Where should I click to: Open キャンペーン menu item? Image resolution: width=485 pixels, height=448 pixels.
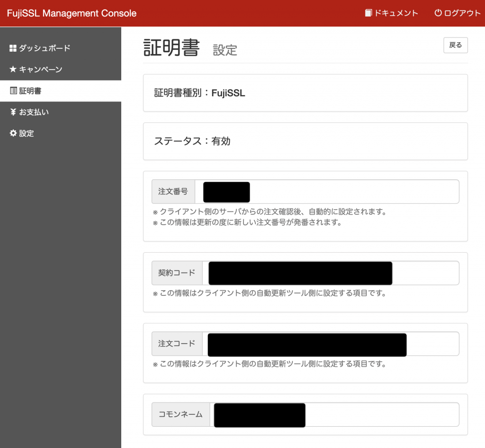tap(61, 69)
